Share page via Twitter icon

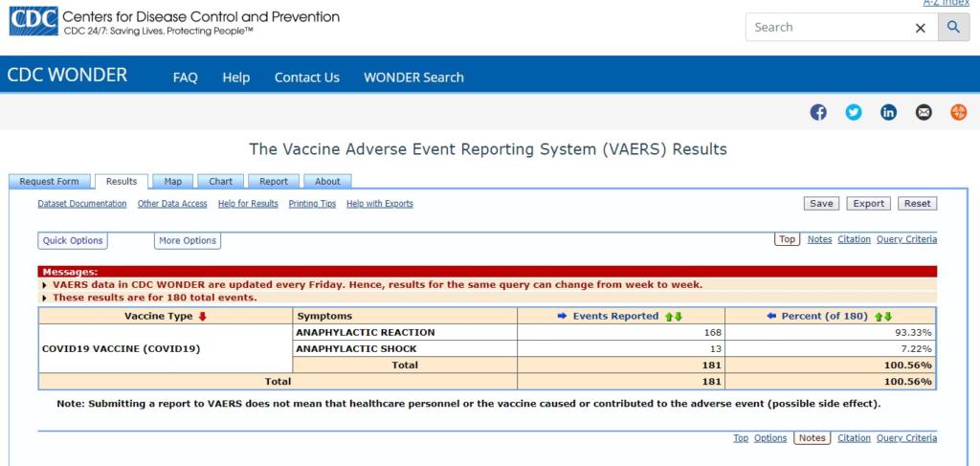[854, 112]
